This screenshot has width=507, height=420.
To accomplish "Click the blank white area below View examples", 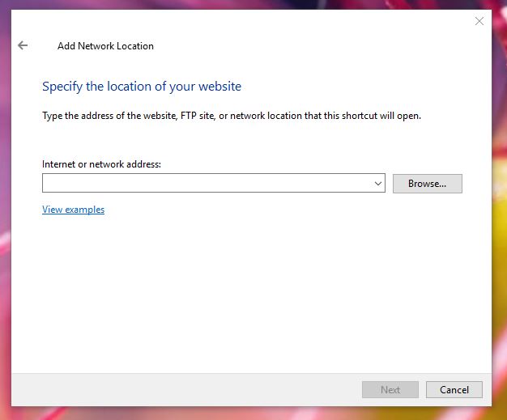I will (243, 291).
